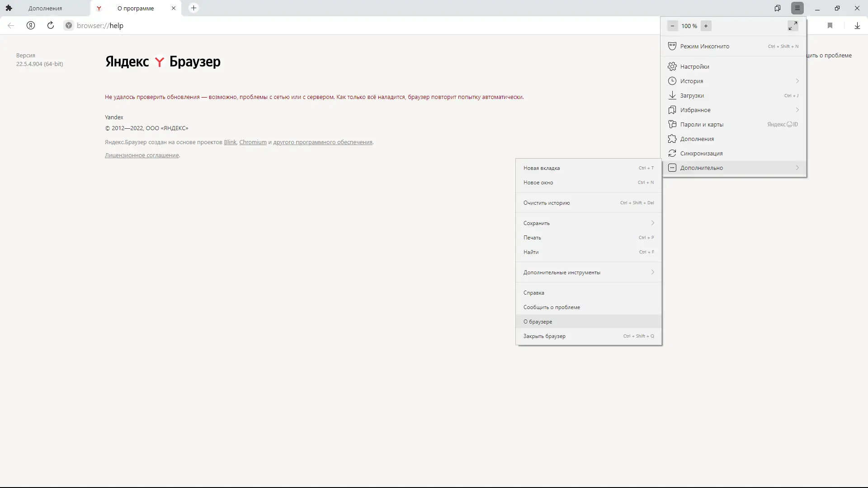868x488 pixels.
Task: Click Passwords and cards icon
Action: [x=672, y=124]
